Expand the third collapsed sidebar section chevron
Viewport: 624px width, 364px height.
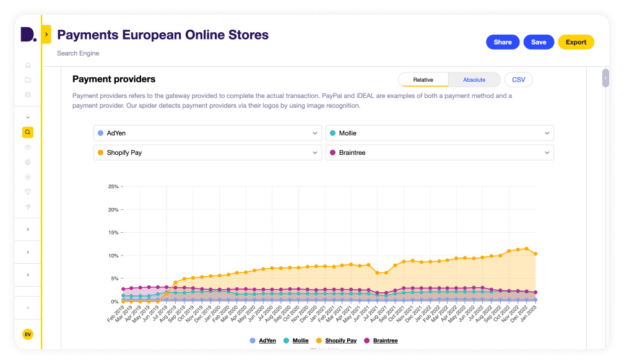[28, 274]
